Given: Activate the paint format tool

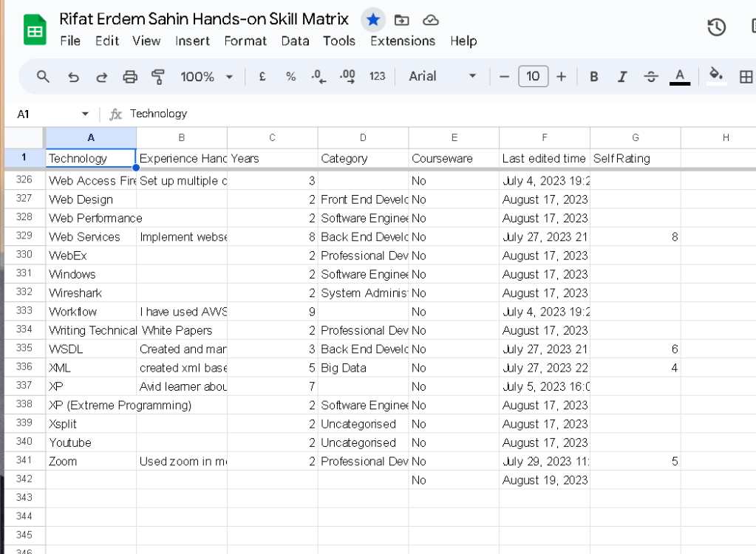Looking at the screenshot, I should pyautogui.click(x=157, y=77).
